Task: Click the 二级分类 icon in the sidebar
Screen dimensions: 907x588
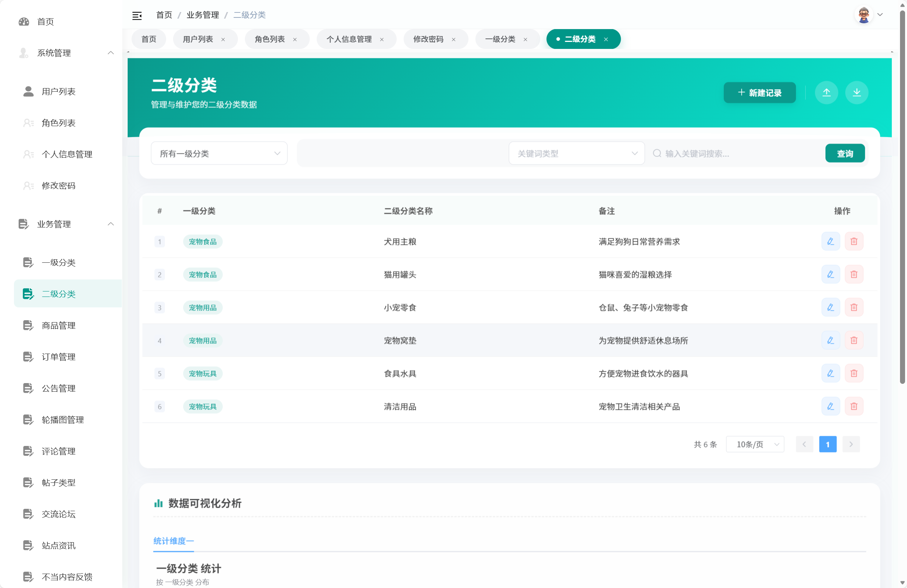Action: coord(28,294)
